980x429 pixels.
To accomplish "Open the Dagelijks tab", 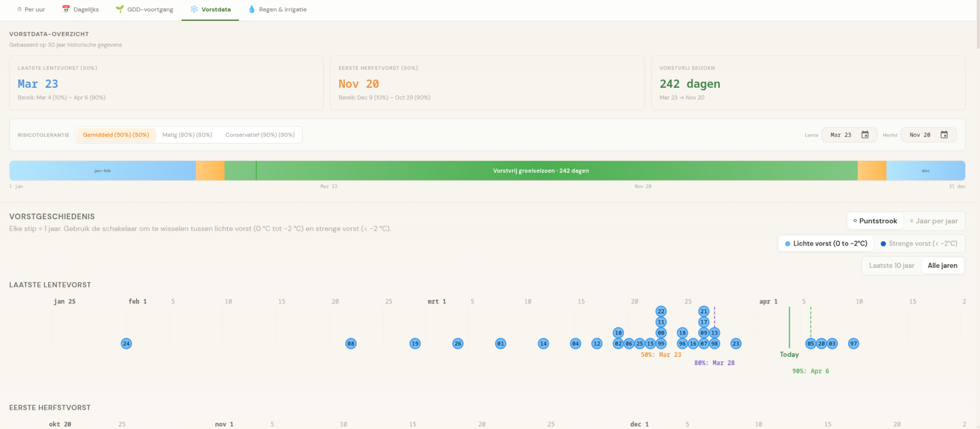I will [80, 10].
